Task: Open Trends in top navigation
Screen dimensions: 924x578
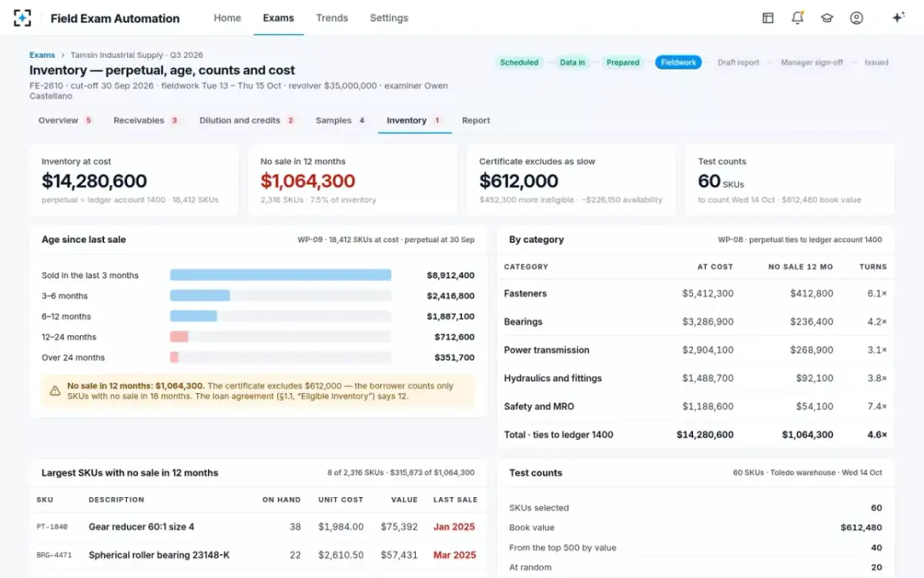Action: [332, 18]
